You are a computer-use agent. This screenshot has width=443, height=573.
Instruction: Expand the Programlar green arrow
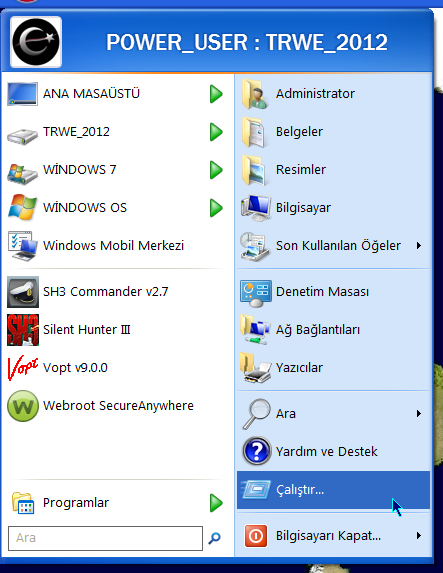[216, 503]
